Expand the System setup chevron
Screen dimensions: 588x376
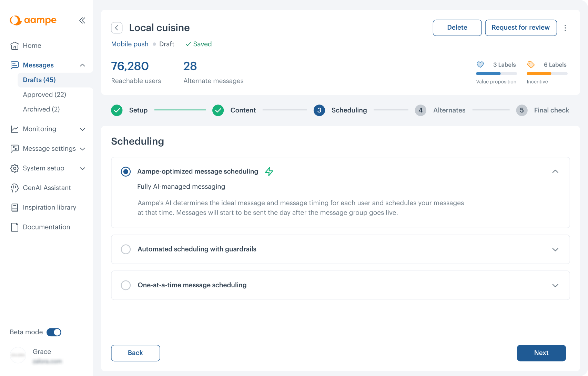click(x=82, y=169)
